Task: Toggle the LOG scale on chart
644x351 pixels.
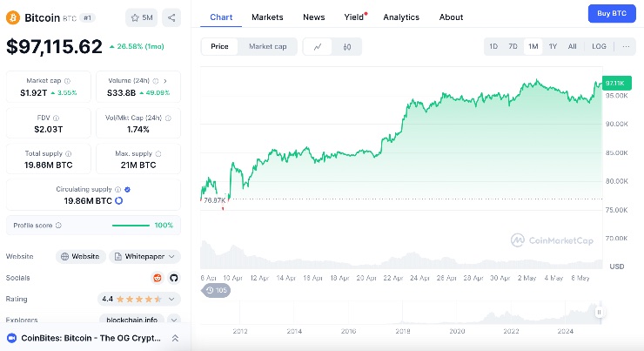Action: pos(599,46)
